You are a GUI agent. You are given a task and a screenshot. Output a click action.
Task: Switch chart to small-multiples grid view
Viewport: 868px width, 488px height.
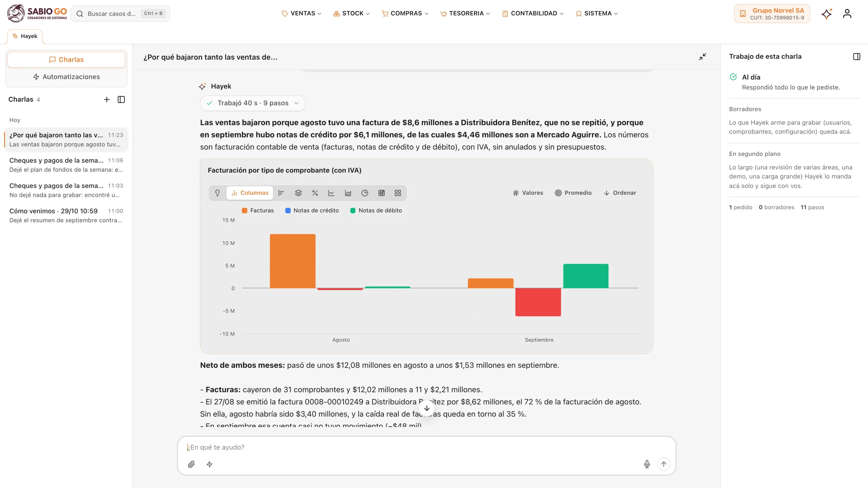[398, 193]
